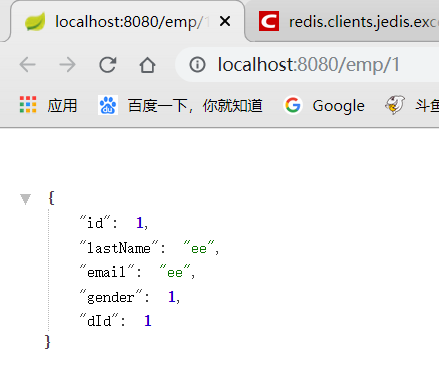Click the browser forward arrow
Viewport: 439px width, 385px height.
pyautogui.click(x=67, y=64)
